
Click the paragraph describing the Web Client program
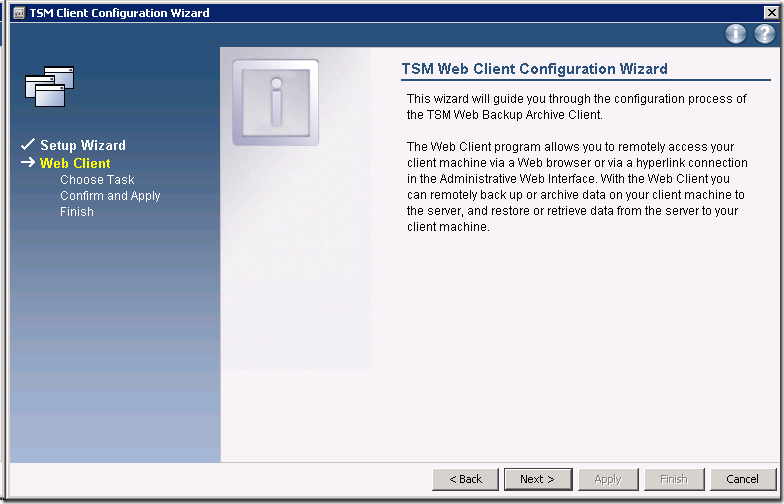click(577, 187)
